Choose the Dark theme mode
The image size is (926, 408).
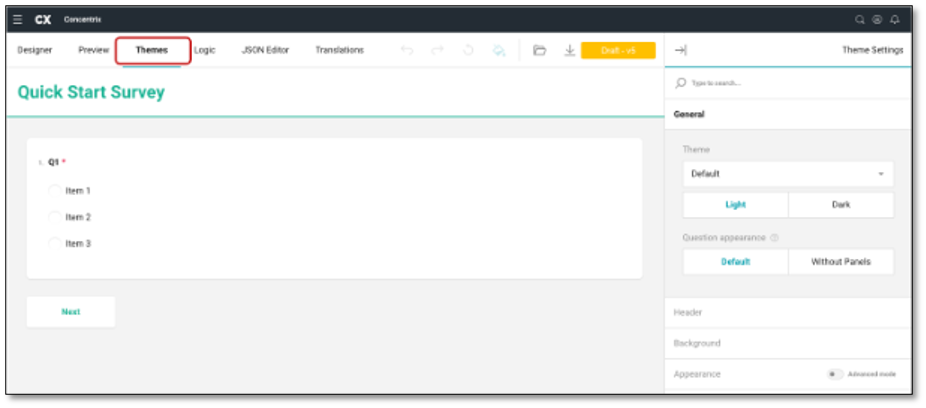(841, 205)
